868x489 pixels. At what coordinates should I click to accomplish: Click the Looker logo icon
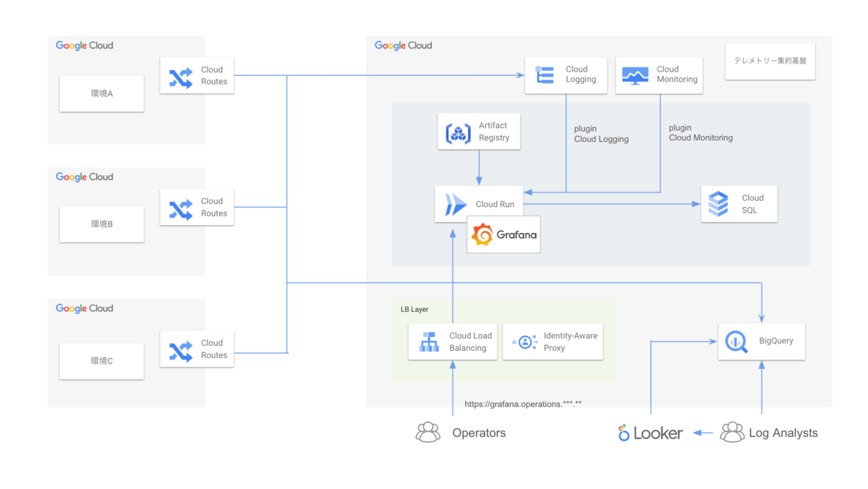[624, 433]
